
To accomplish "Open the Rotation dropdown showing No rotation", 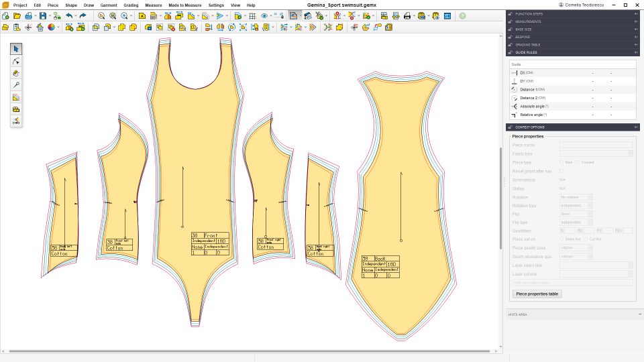I will (576, 197).
